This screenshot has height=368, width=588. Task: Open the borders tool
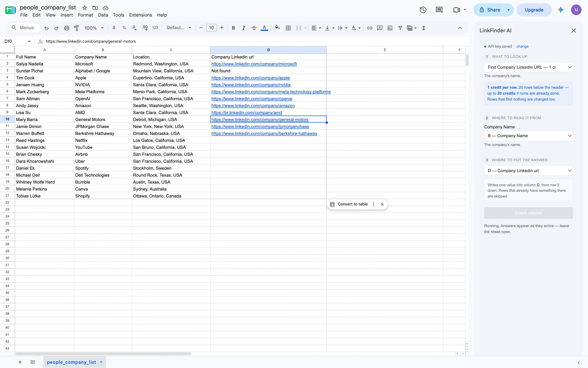click(x=288, y=28)
